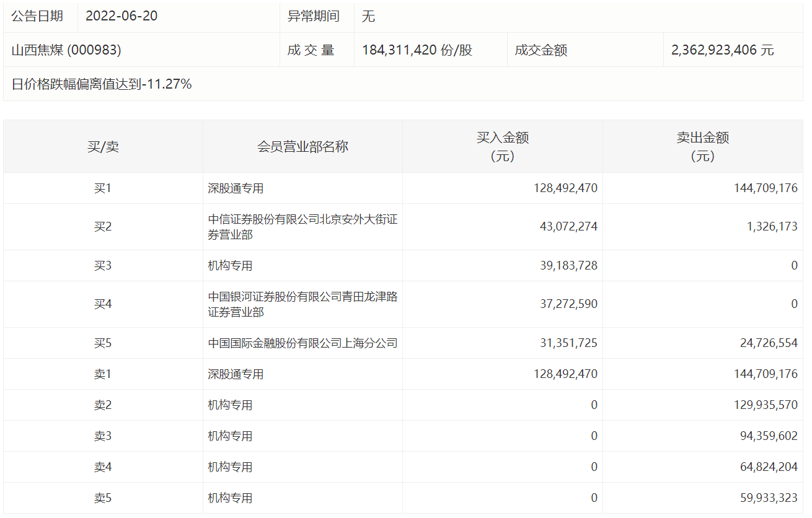The image size is (812, 518).
Task: Select sell amount 59,933,323
Action: click(x=769, y=498)
